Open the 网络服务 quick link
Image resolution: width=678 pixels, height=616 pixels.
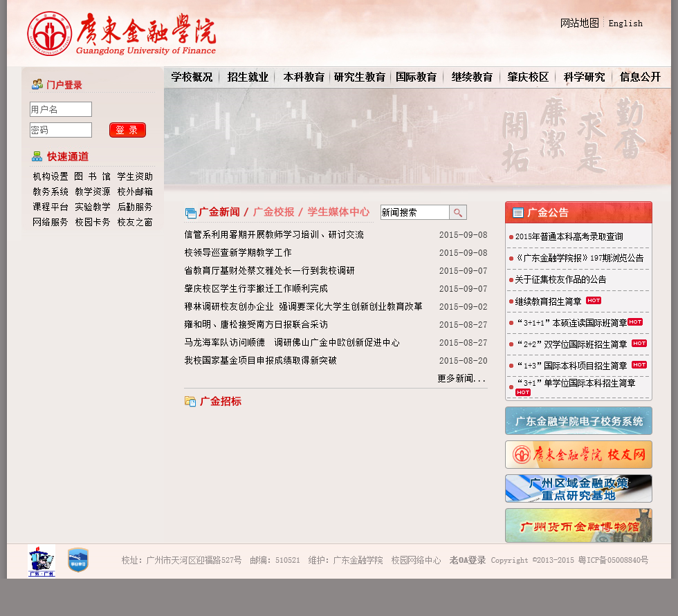[x=51, y=222]
